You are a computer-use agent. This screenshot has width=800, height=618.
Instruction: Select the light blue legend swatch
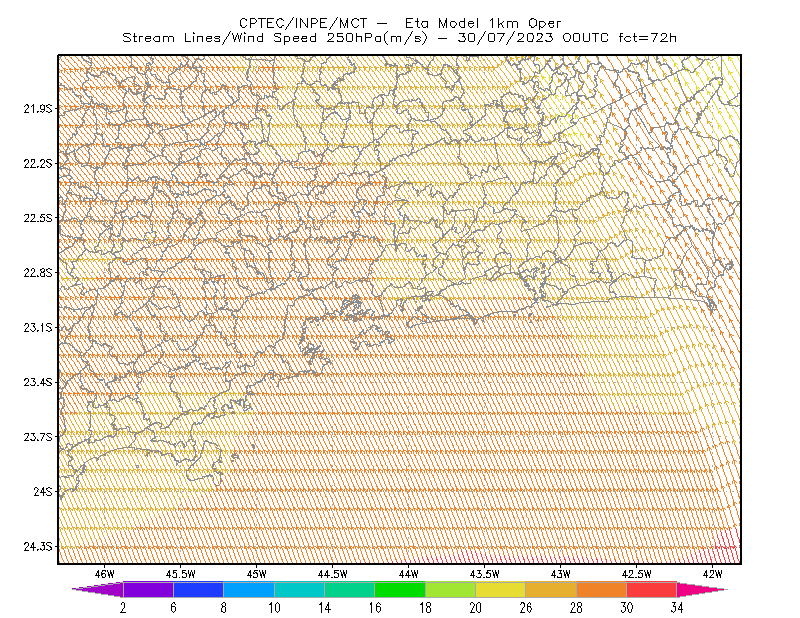point(249,589)
